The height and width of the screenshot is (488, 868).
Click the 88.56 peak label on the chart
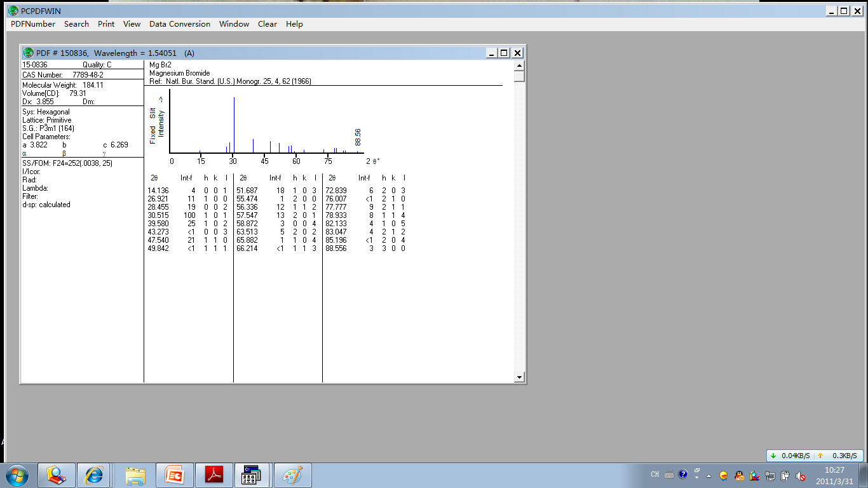tap(358, 137)
